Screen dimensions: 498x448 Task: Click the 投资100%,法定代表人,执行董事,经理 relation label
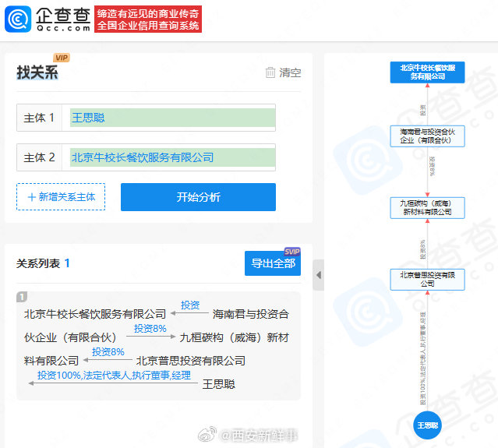coord(114,376)
